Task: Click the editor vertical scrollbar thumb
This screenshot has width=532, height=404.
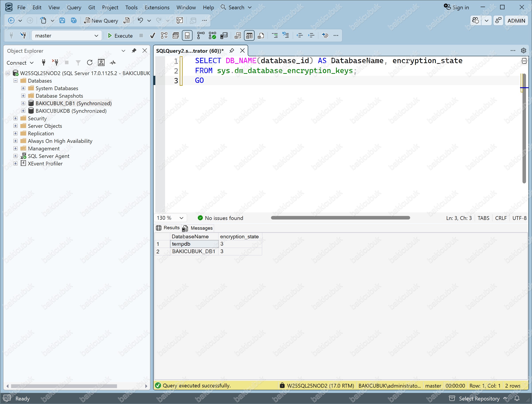Action: coord(524,128)
